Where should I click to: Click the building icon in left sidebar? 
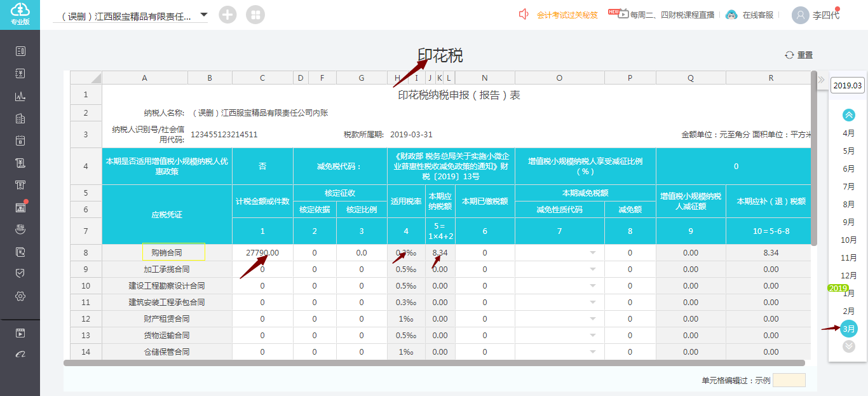(20, 118)
